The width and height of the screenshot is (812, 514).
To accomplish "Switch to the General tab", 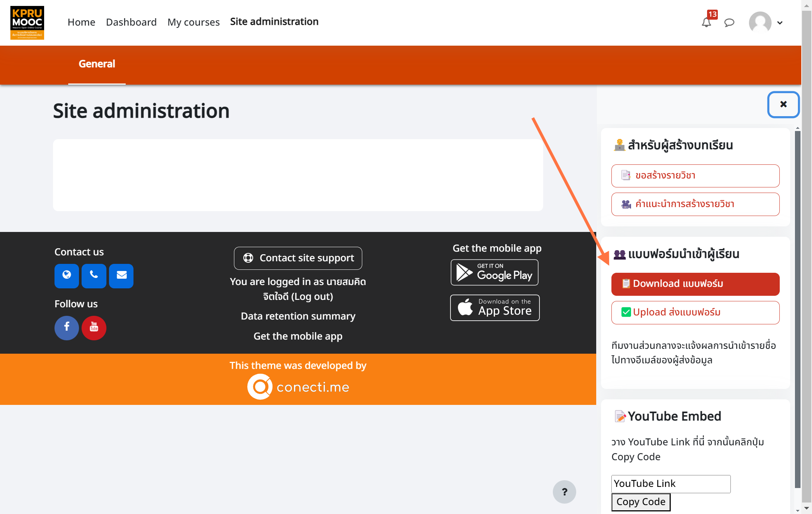I will [97, 64].
